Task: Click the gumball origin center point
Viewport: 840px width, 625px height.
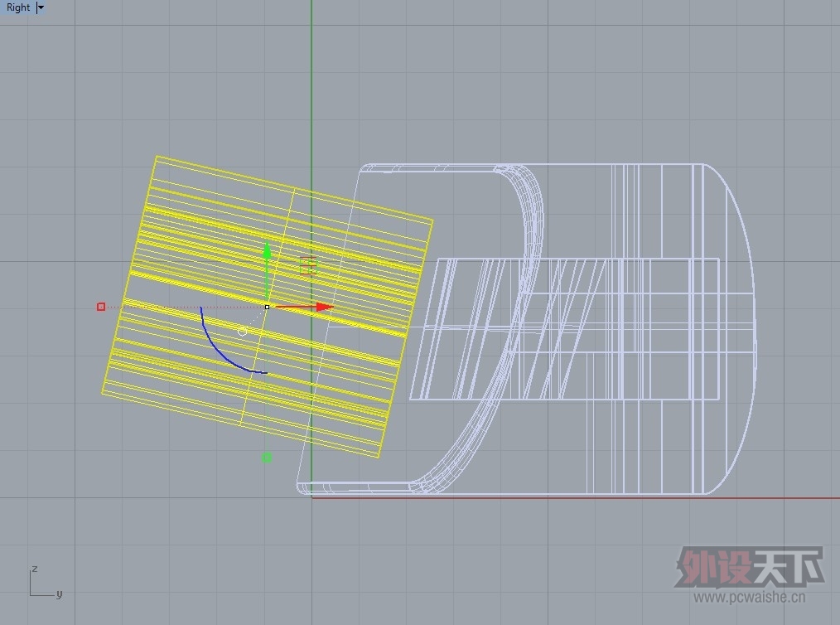Action: [x=267, y=307]
